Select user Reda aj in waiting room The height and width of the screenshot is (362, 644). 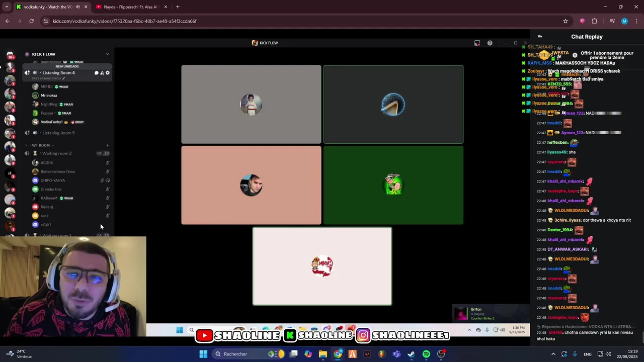pos(47,207)
